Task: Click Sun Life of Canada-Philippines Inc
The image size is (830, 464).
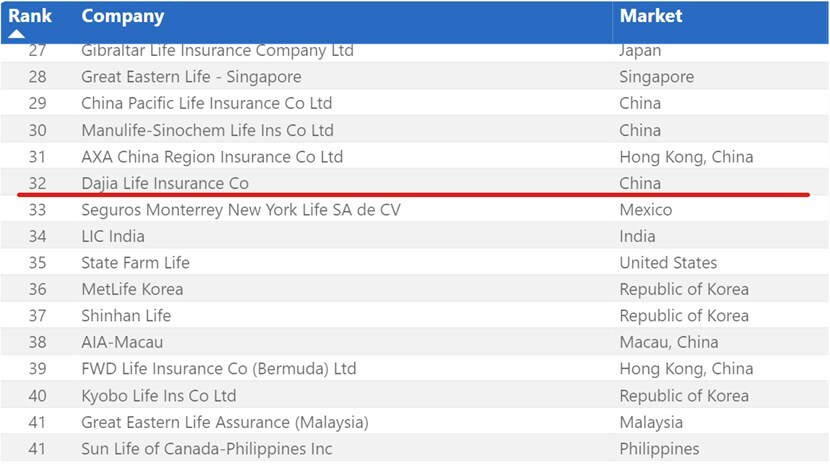Action: (206, 449)
